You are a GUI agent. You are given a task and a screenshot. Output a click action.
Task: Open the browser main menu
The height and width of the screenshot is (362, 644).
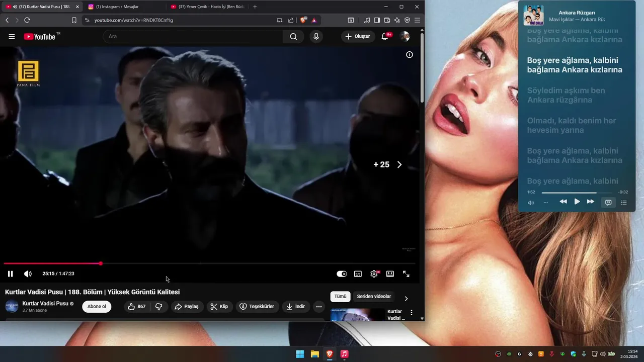[x=417, y=20]
